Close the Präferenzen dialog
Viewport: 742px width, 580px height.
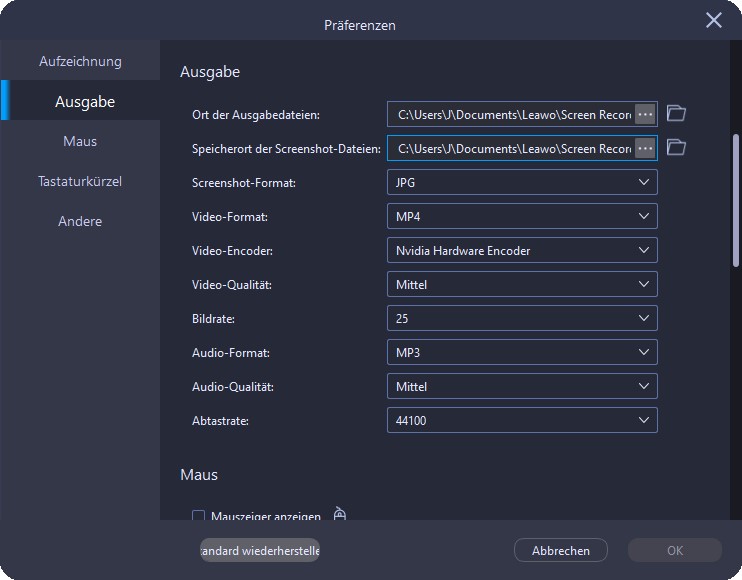pyautogui.click(x=714, y=20)
